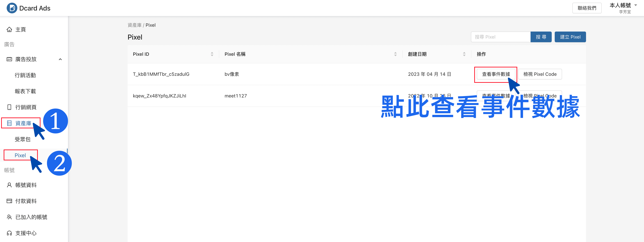Open the 行銷活動 page

(x=25, y=75)
